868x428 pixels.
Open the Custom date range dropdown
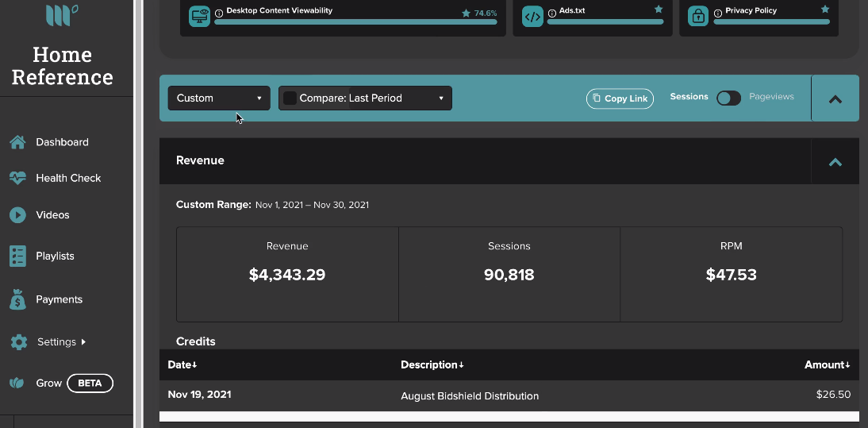219,98
